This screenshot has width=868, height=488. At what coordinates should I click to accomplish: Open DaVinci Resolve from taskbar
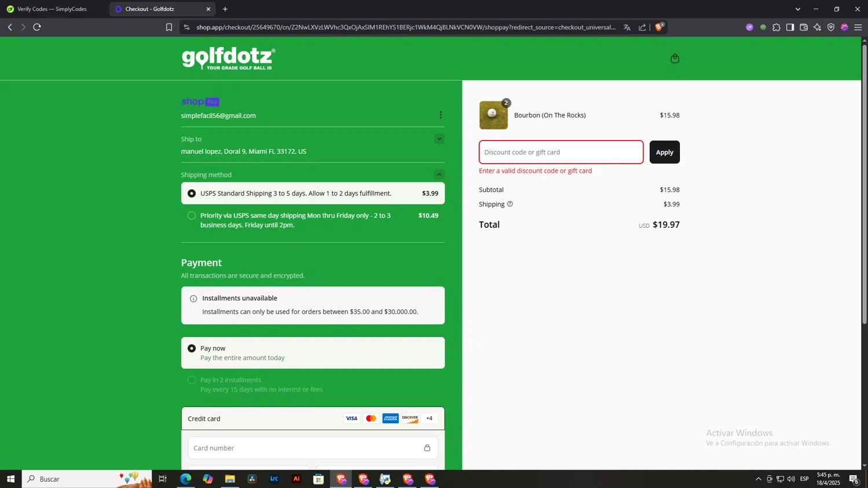coord(252,479)
